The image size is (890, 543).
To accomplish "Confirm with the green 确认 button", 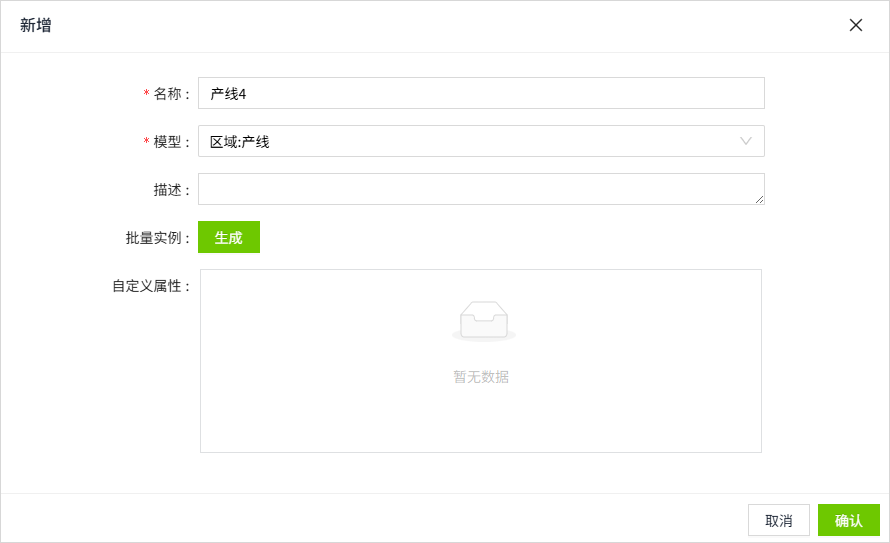I will click(x=849, y=520).
